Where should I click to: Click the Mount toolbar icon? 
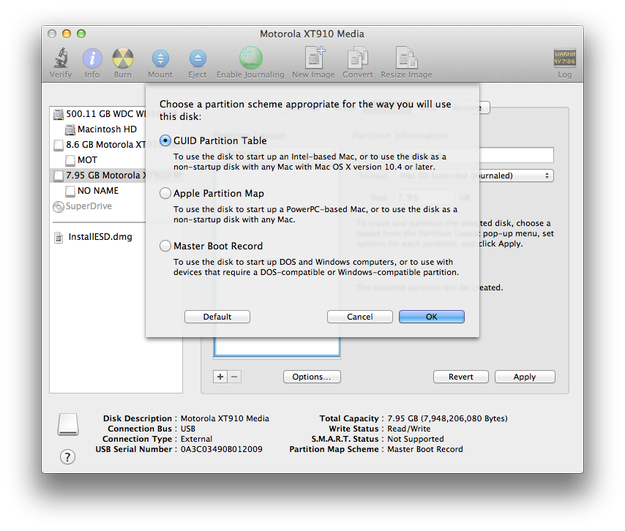pyautogui.click(x=160, y=59)
